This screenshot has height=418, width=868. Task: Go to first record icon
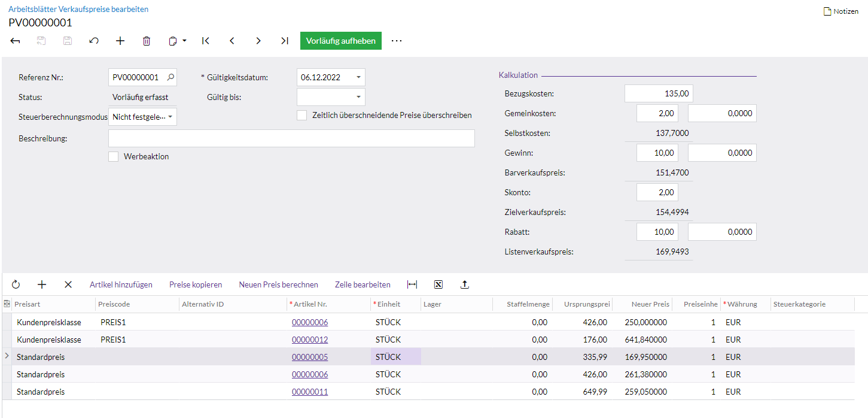click(205, 41)
